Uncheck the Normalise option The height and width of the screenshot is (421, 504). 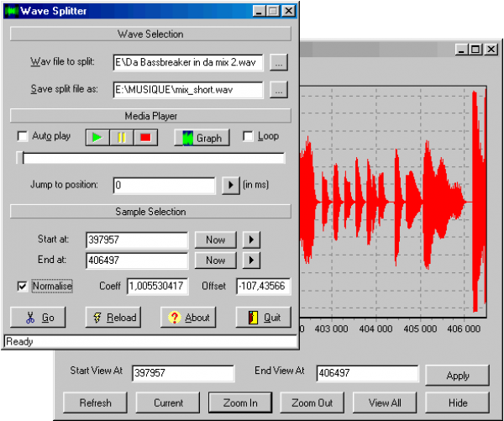(23, 287)
